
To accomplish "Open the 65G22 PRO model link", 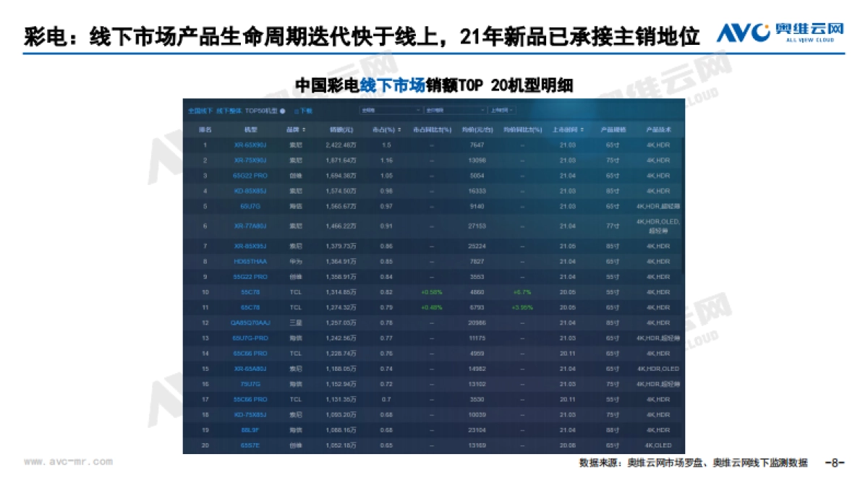I will click(251, 176).
